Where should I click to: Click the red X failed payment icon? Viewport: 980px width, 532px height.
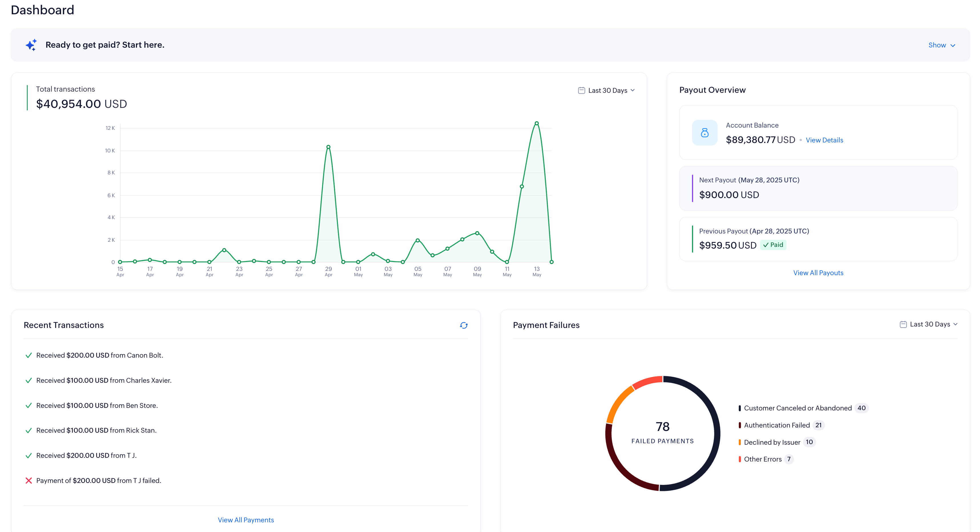[29, 481]
